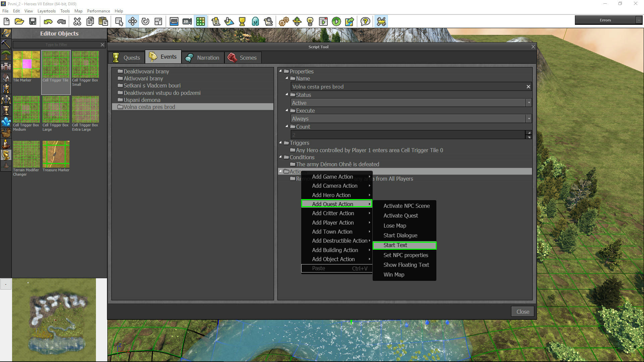This screenshot has height=362, width=644.
Task: Toggle the wrench tools button in toolbar
Action: coord(381,21)
